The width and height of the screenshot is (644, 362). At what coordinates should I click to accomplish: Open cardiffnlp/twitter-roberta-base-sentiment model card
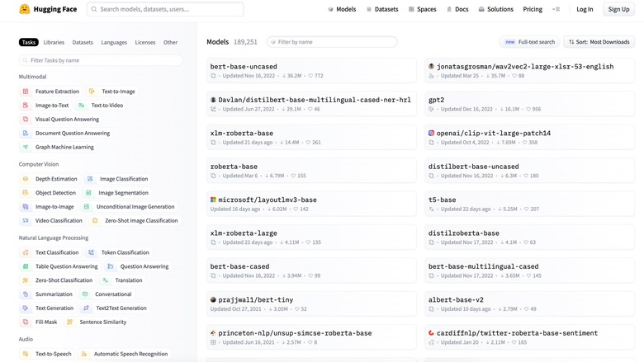coord(529,337)
